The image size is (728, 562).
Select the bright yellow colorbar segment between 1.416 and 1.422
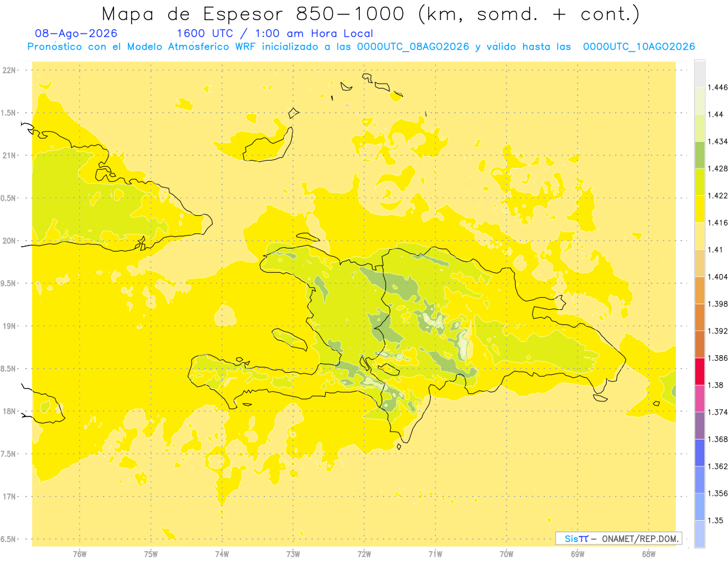(699, 209)
